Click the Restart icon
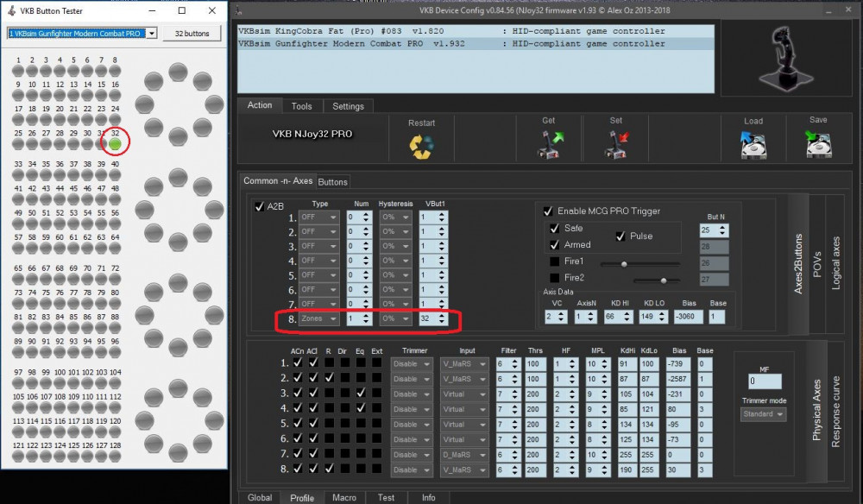Image resolution: width=863 pixels, height=504 pixels. click(421, 145)
